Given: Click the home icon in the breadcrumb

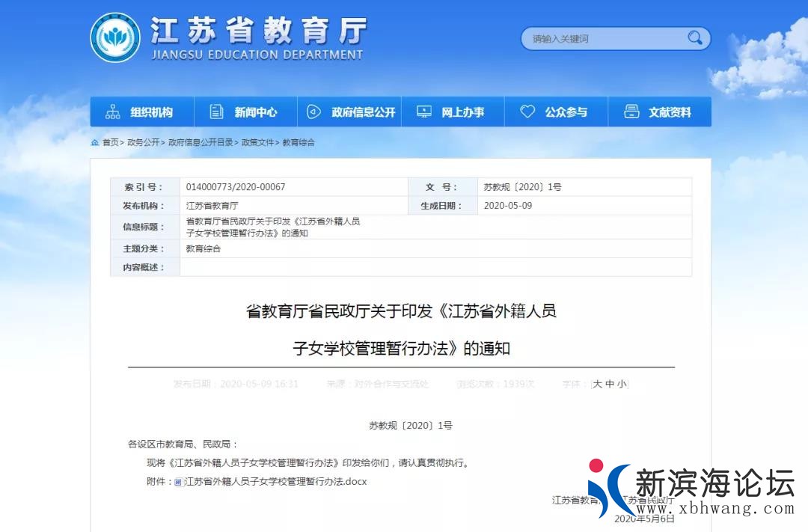Looking at the screenshot, I should pos(95,142).
